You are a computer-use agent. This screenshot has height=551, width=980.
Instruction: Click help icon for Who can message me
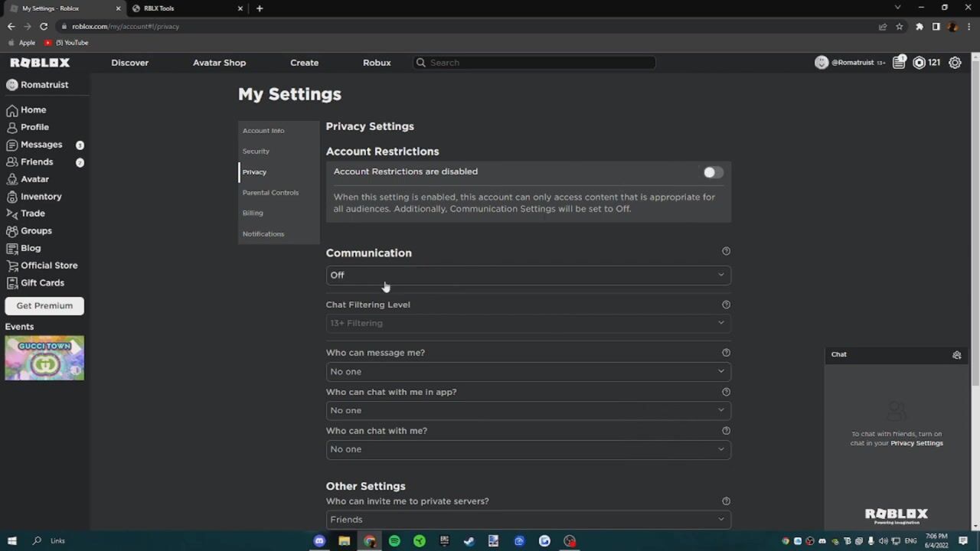pos(726,353)
